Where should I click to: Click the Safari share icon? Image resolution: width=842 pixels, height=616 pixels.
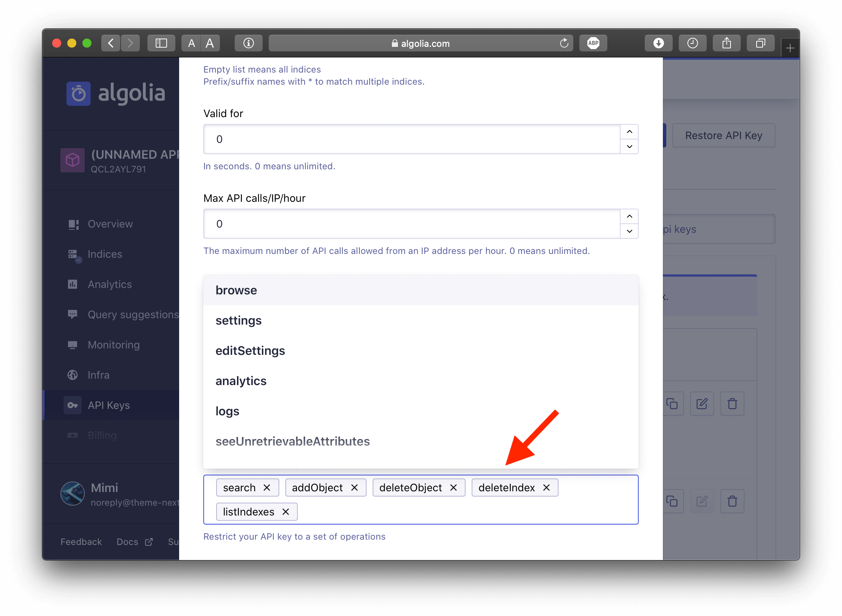click(x=726, y=43)
